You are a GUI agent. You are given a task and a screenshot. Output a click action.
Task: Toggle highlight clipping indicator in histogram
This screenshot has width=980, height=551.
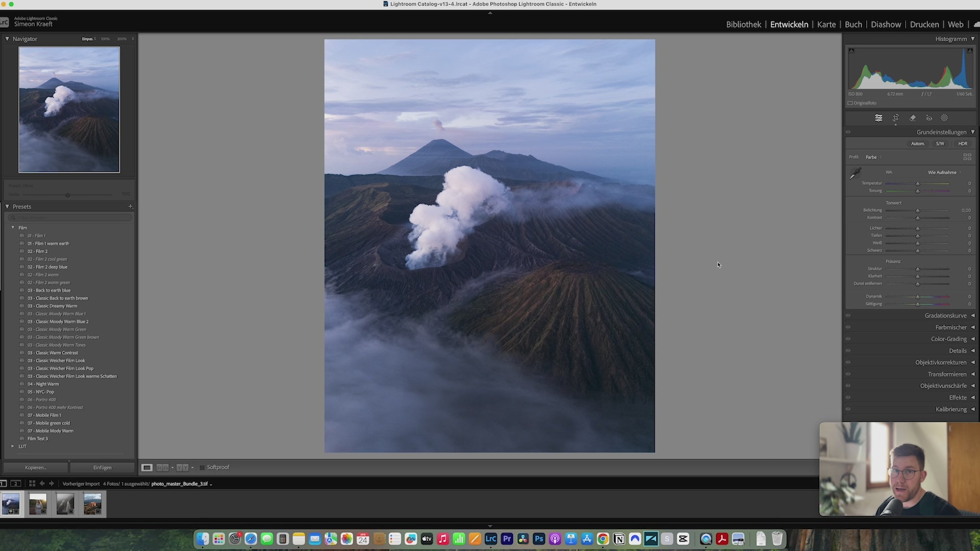point(969,51)
